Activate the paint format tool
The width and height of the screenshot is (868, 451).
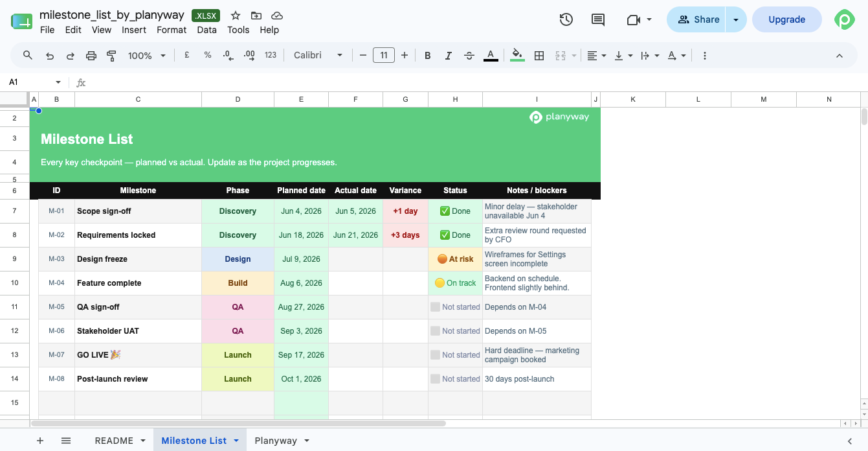pos(111,56)
